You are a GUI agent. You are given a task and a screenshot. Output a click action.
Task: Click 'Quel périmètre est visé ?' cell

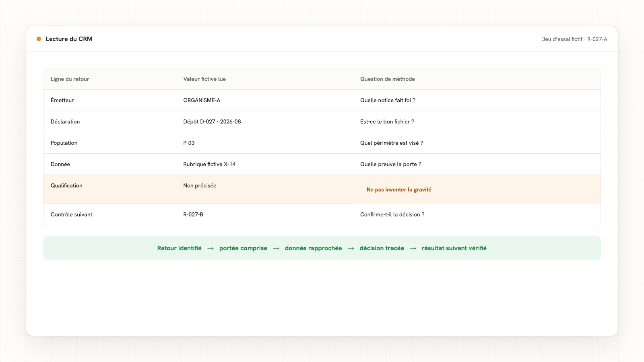392,143
